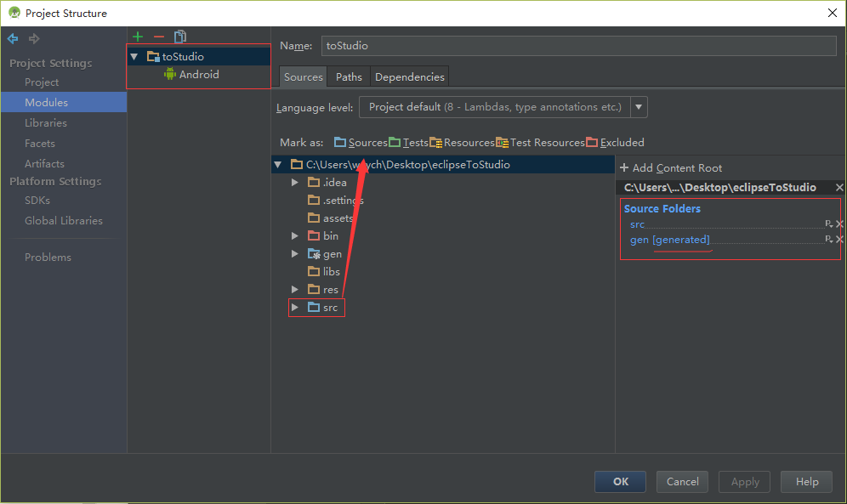
Task: Click the Help button
Action: pos(806,481)
